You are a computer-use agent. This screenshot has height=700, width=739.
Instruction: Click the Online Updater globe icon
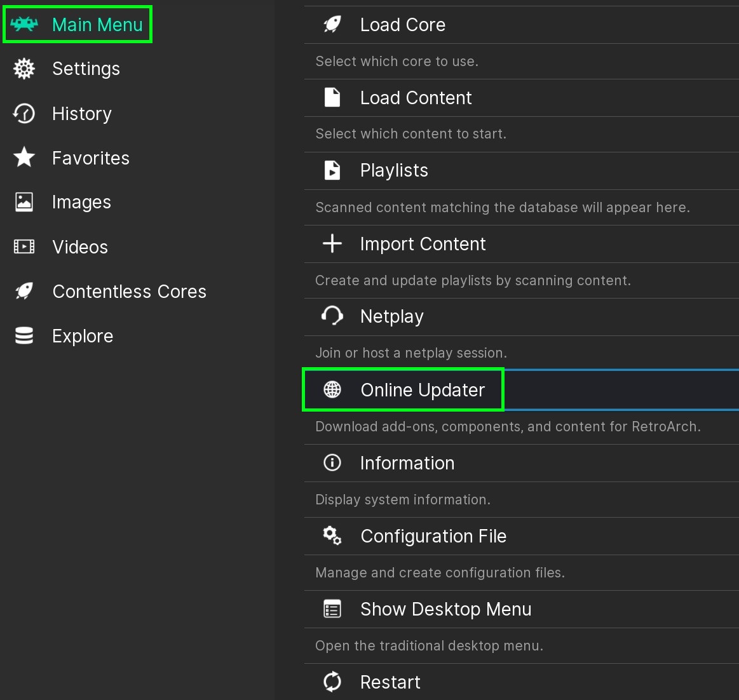click(332, 389)
